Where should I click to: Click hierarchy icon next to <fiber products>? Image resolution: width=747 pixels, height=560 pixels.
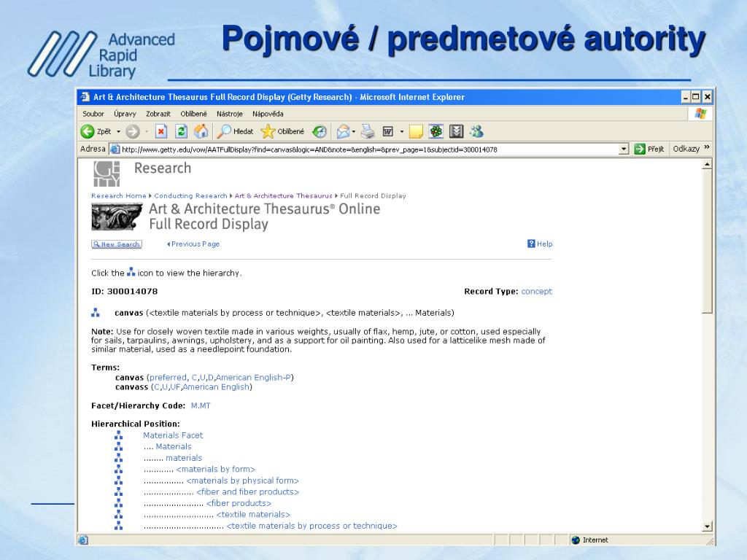coord(119,503)
